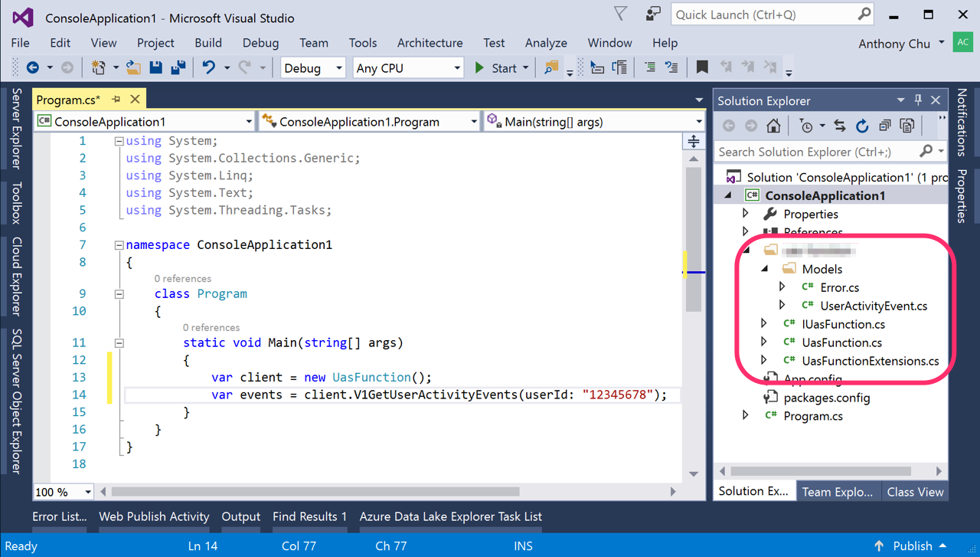Click Sync with Active Document icon
Screen dimensions: 980x557
[x=840, y=126]
